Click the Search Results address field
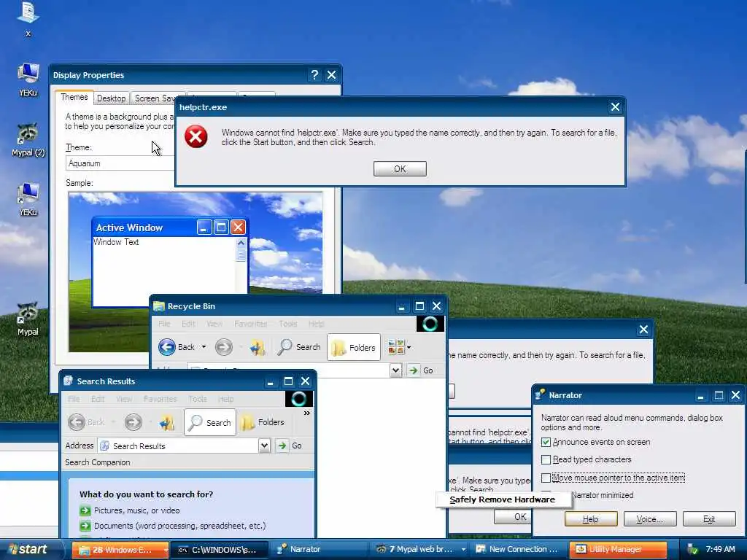 coord(179,446)
